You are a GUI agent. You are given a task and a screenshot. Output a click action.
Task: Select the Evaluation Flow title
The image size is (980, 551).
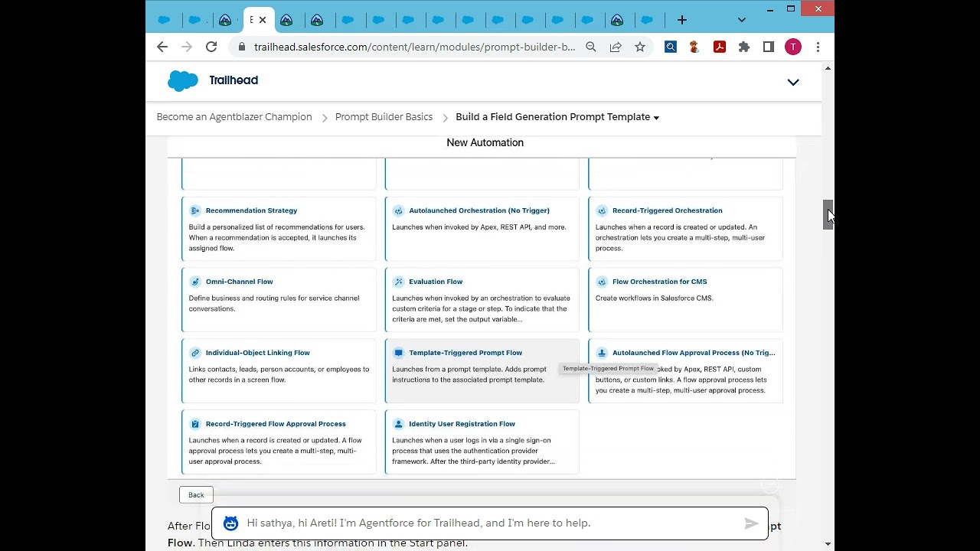[436, 282]
